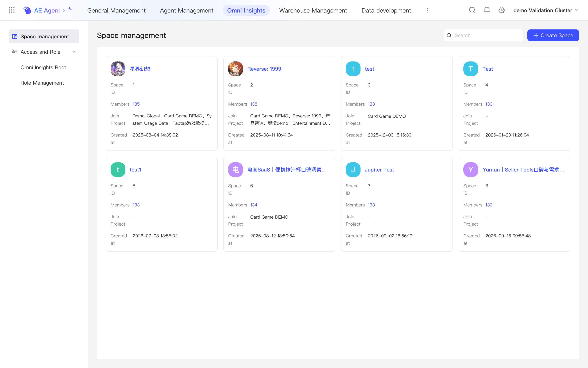Open the notifications bell
588x368 pixels.
click(487, 10)
